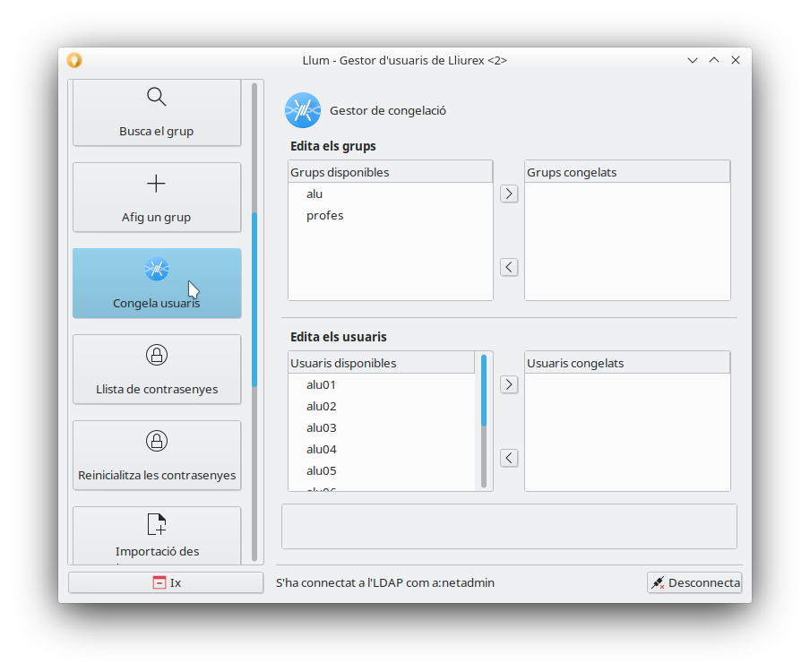This screenshot has width=810, height=672.
Task: Add selected user to Usuaris congelats with right arrow
Action: coord(509,384)
